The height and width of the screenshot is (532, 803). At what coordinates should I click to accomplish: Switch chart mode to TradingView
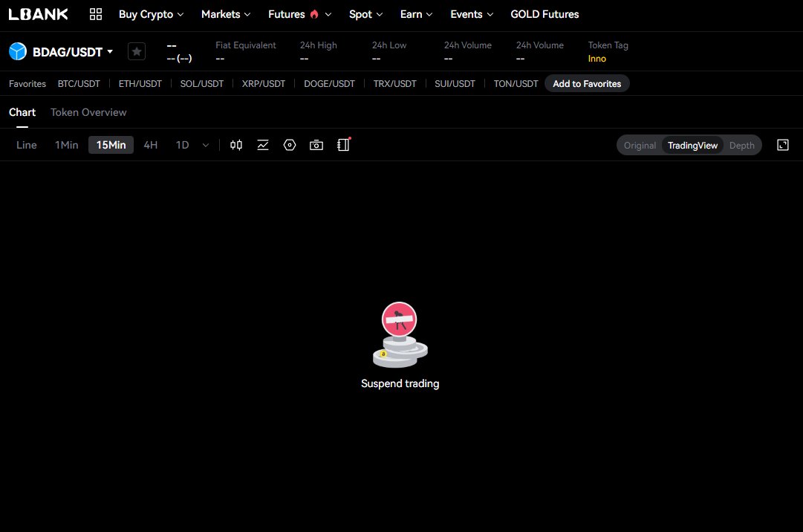692,146
